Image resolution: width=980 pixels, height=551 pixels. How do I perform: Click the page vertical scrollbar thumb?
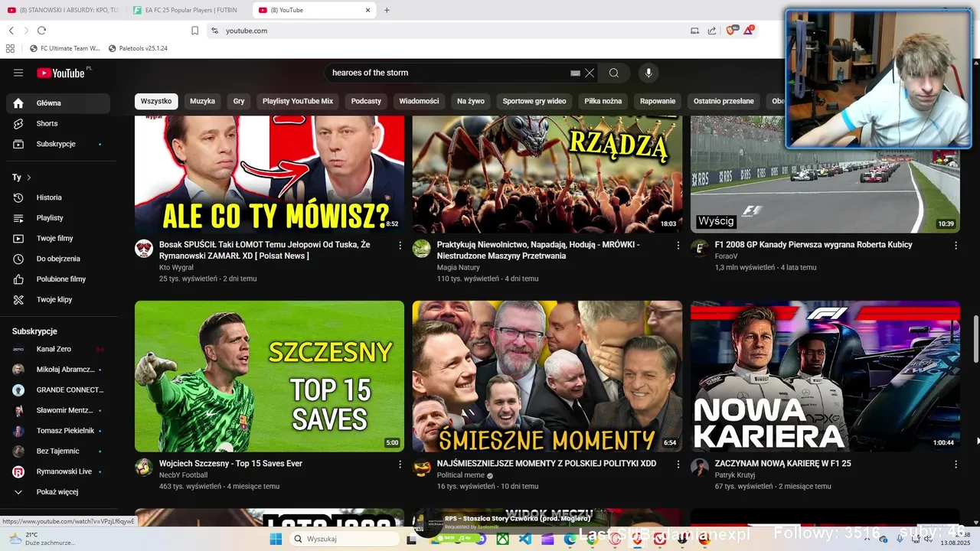975,339
